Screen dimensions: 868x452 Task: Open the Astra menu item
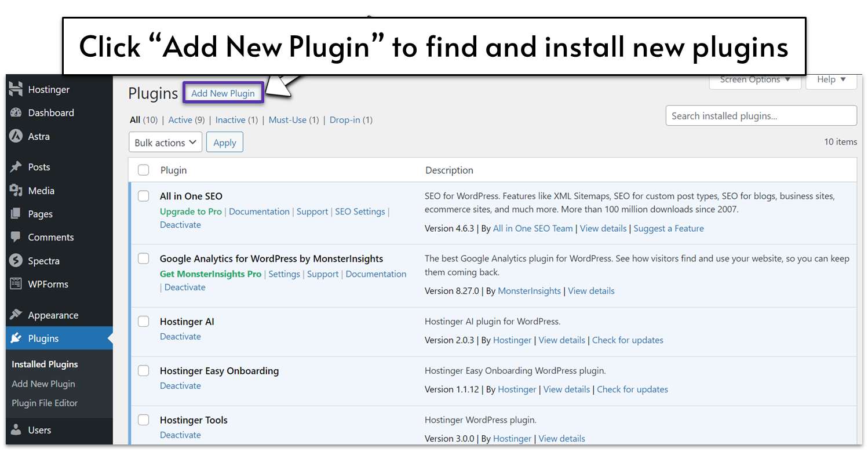tap(39, 136)
